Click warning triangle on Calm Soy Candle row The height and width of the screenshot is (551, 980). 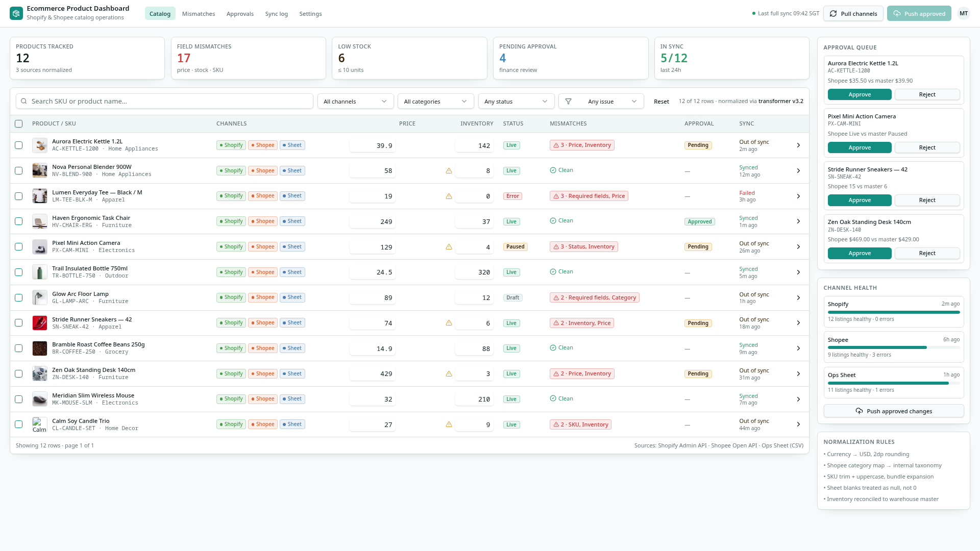click(x=449, y=424)
